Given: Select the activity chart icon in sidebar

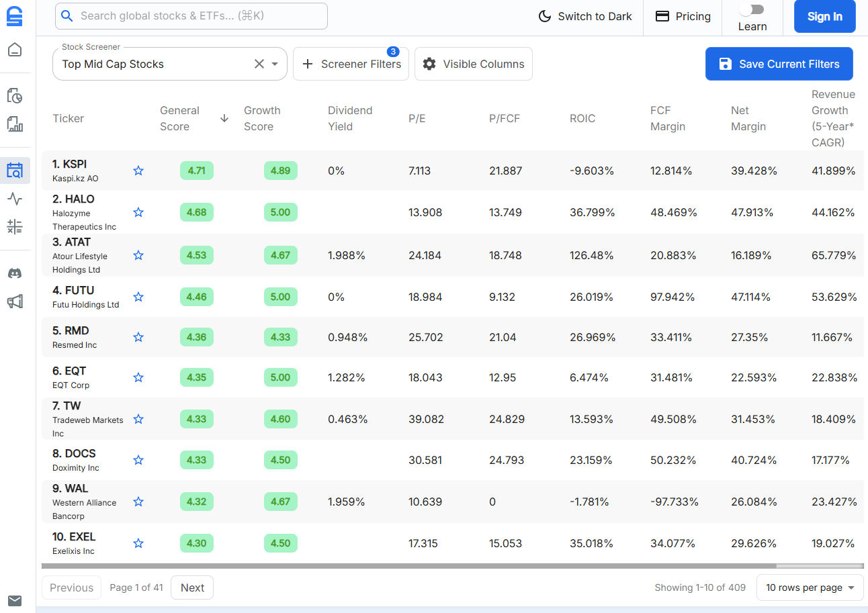Looking at the screenshot, I should click(x=15, y=198).
